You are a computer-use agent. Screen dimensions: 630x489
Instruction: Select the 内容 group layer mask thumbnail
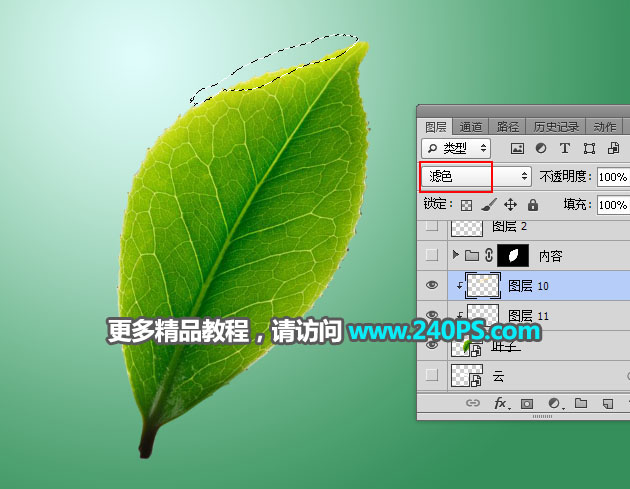coord(513,256)
